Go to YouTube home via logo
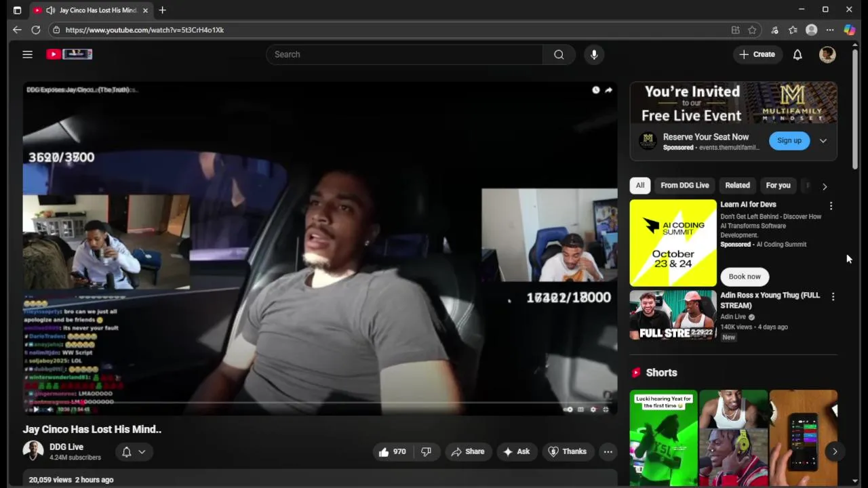868x488 pixels. [69, 54]
